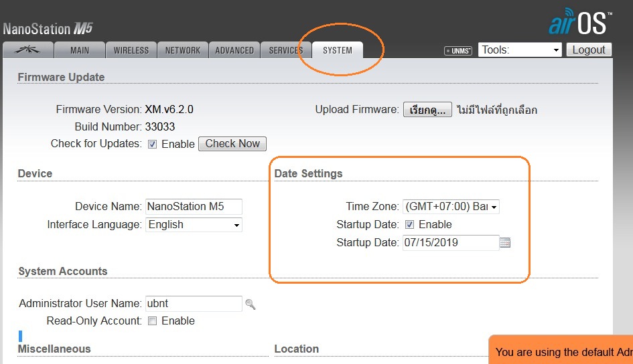The width and height of the screenshot is (633, 364).
Task: Click the Location heading
Action: [297, 349]
